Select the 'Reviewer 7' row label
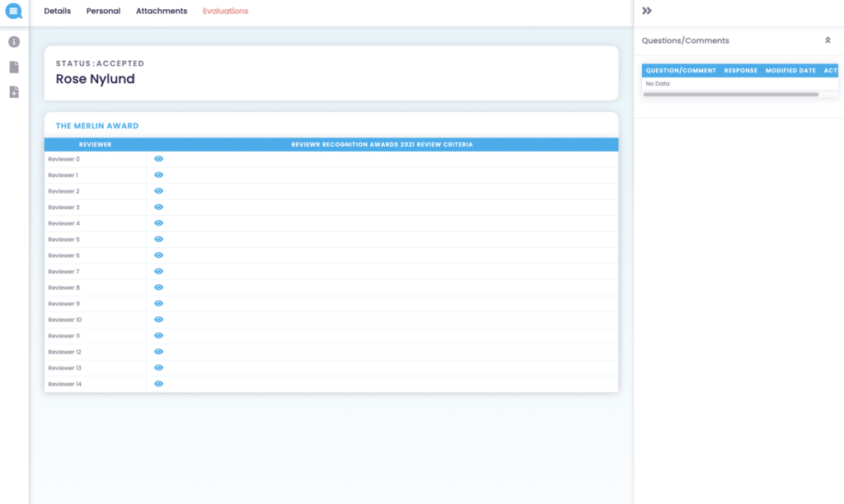 [x=64, y=272]
